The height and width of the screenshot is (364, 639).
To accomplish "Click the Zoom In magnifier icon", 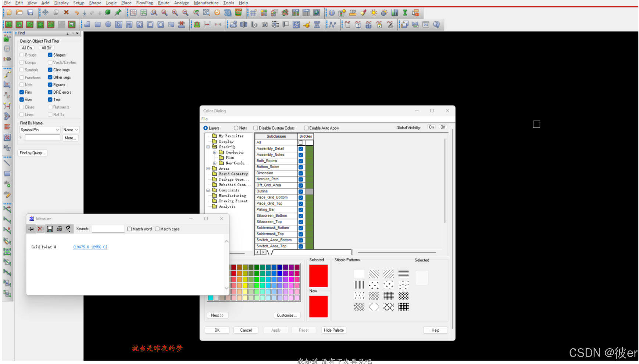I will click(x=175, y=12).
